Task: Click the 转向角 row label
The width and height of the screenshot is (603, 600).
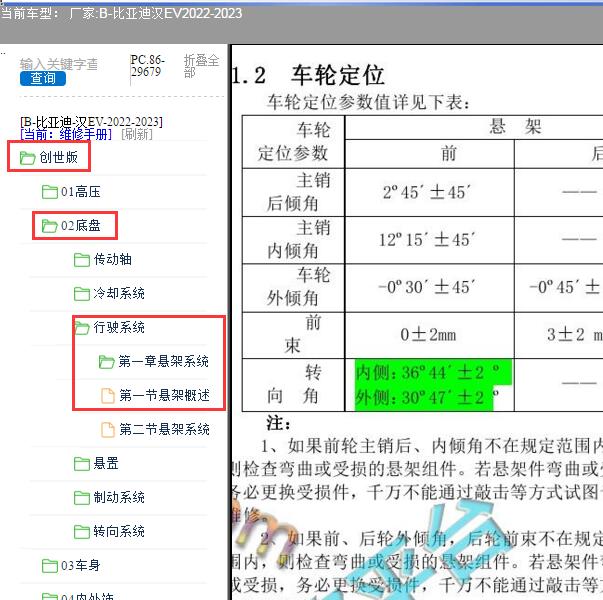Action: pos(293,385)
